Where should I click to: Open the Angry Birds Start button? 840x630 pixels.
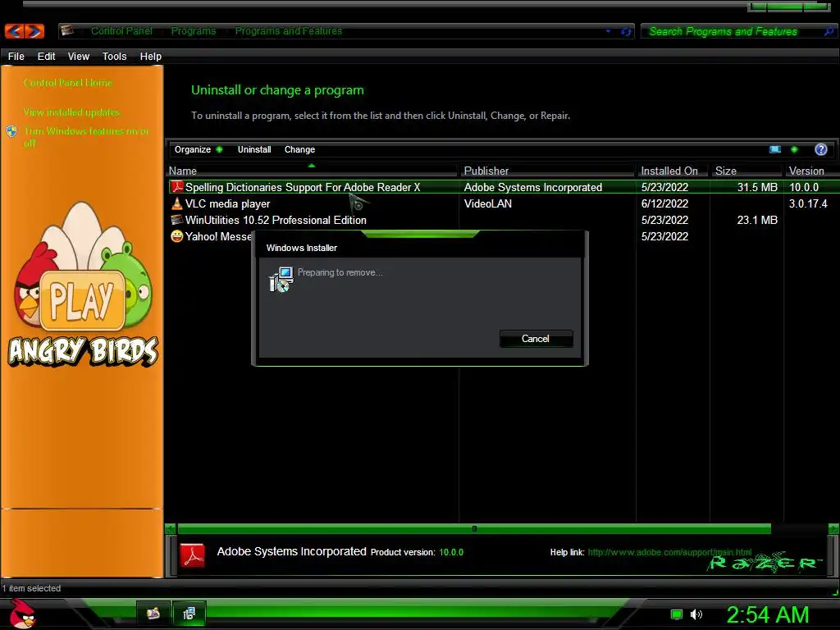22,614
